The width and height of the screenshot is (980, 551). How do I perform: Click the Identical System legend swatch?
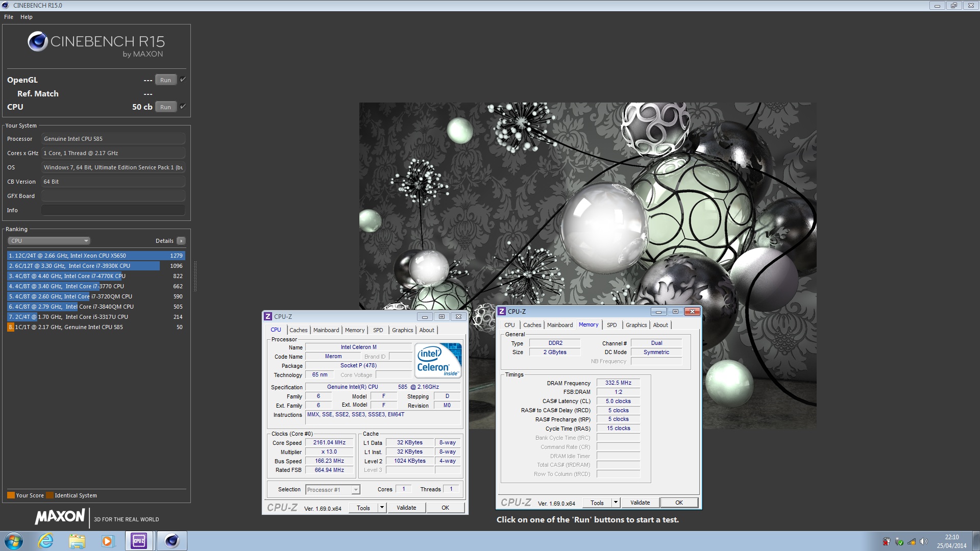pos(50,495)
